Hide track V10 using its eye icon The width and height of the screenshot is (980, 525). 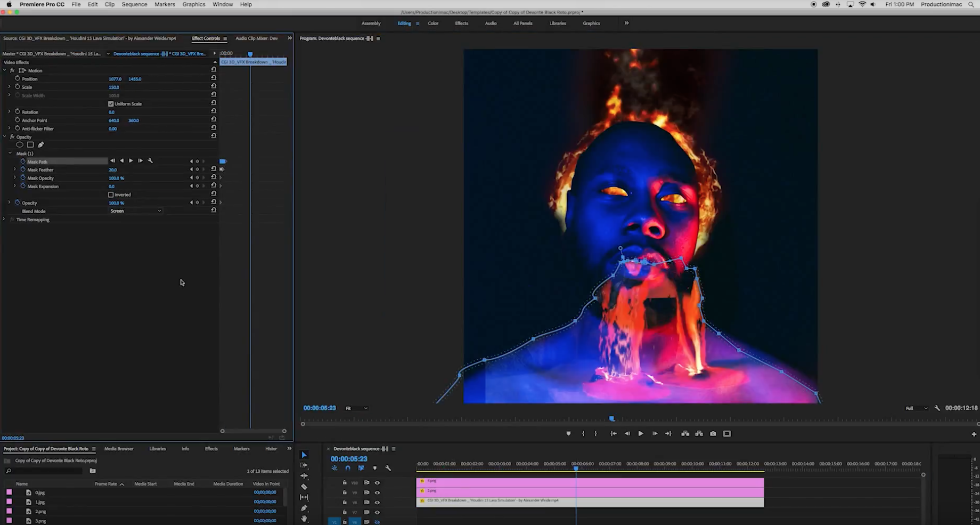coord(377,483)
